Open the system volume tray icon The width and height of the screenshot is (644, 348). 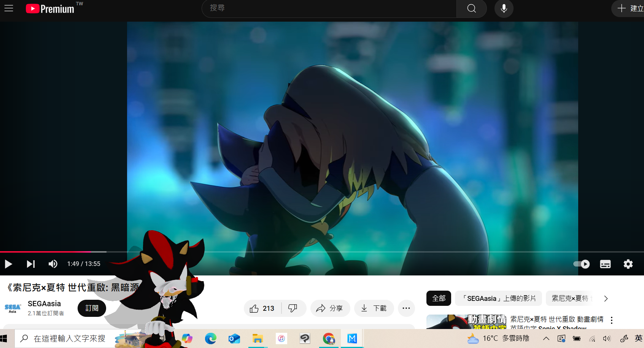pyautogui.click(x=607, y=339)
